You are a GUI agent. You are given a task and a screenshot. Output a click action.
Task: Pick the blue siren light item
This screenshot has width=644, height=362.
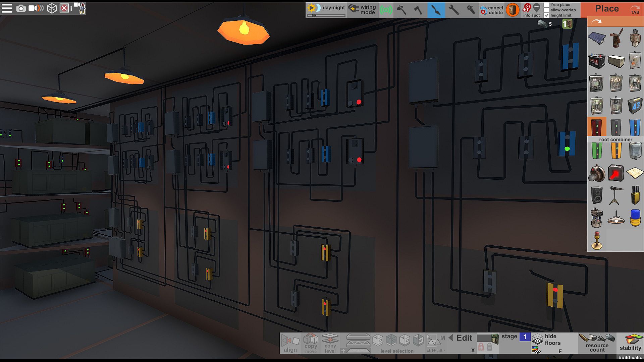coord(635,218)
